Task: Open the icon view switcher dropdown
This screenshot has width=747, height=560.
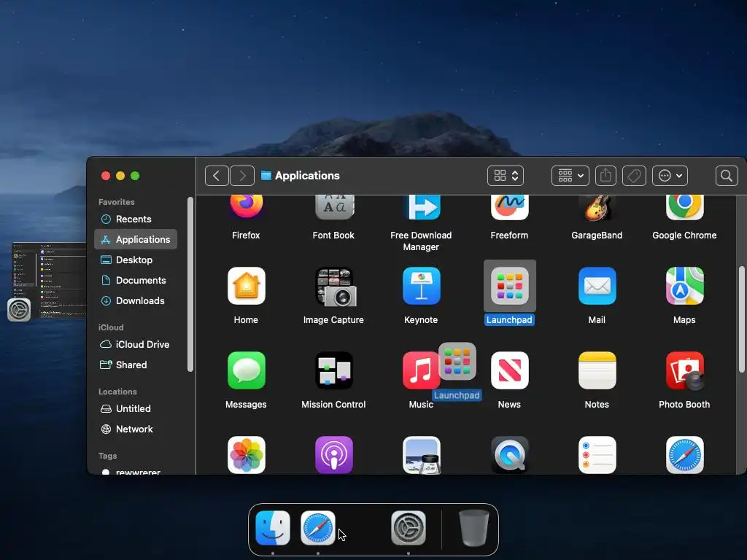Action: click(x=506, y=176)
